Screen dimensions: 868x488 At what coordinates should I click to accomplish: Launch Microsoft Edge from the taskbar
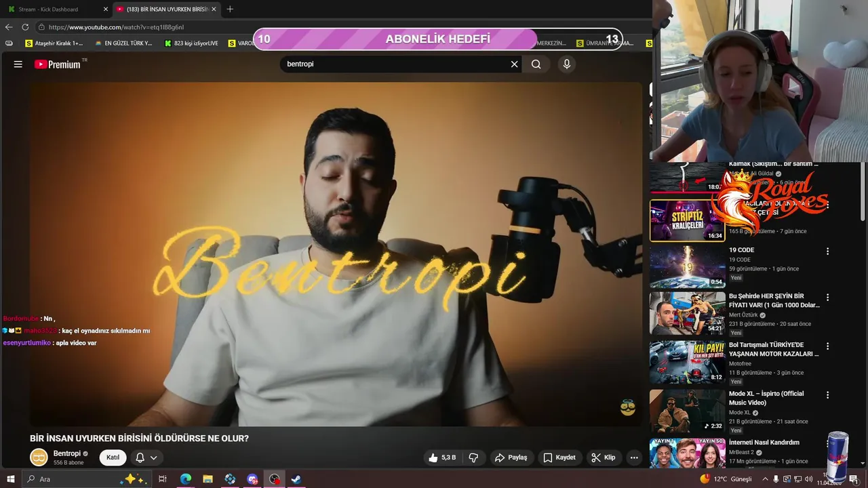(x=186, y=479)
